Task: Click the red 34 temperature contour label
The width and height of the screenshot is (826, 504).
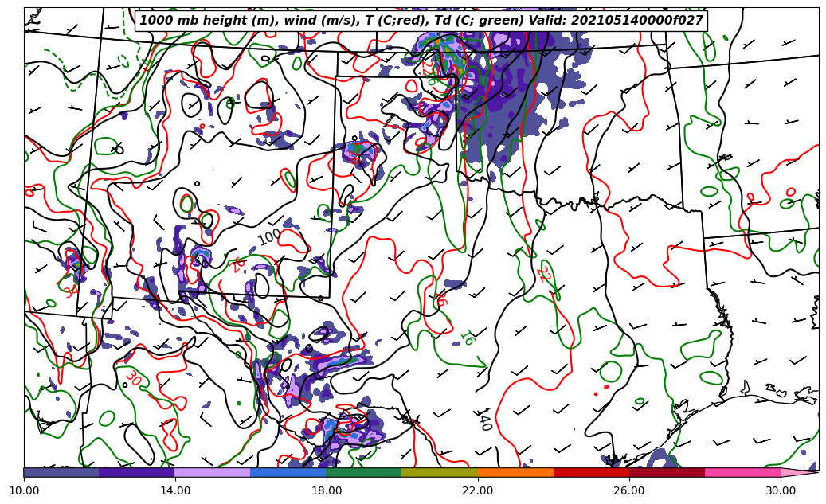Action: (x=70, y=291)
